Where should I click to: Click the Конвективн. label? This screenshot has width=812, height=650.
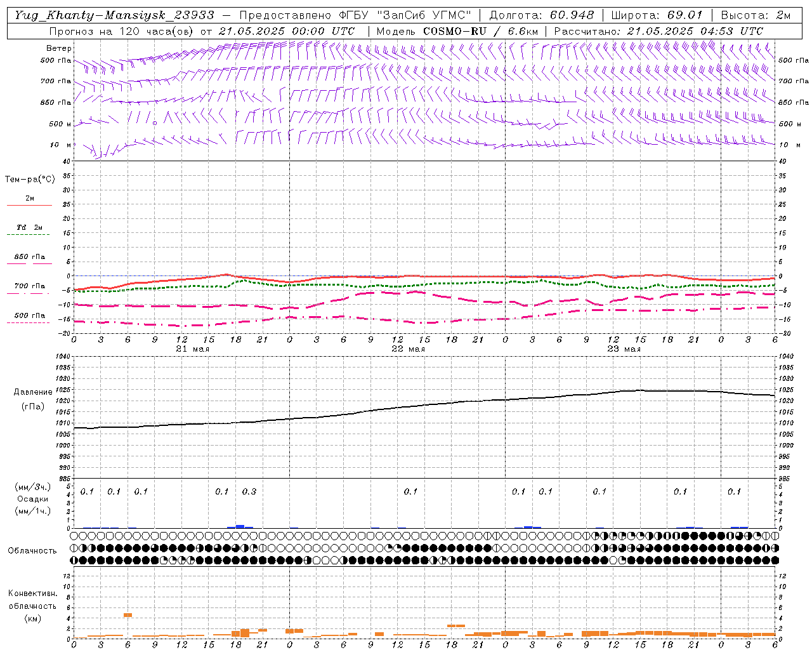click(32, 594)
